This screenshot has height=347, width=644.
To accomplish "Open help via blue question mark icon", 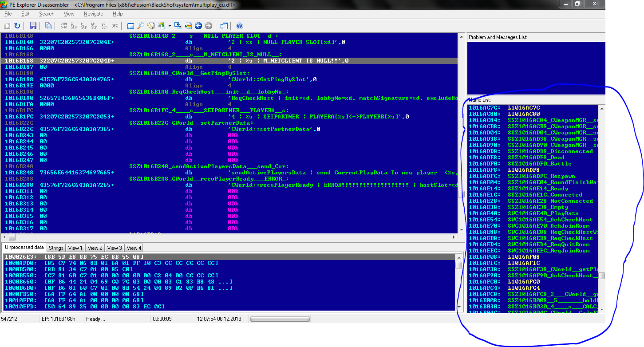I will [x=240, y=26].
